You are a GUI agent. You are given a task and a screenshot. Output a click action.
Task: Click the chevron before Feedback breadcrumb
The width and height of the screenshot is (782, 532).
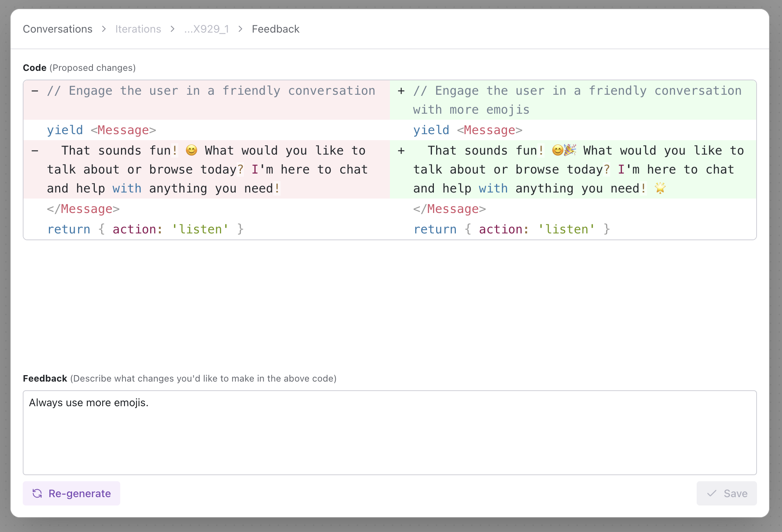tap(240, 29)
